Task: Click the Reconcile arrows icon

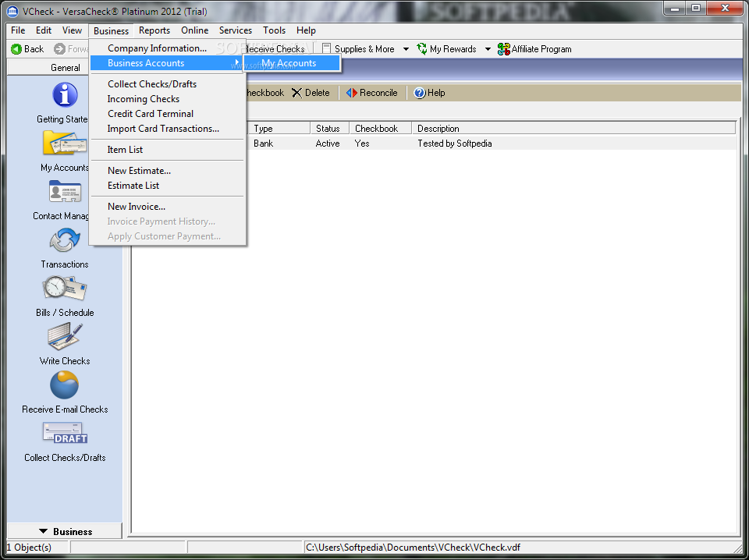Action: point(352,93)
